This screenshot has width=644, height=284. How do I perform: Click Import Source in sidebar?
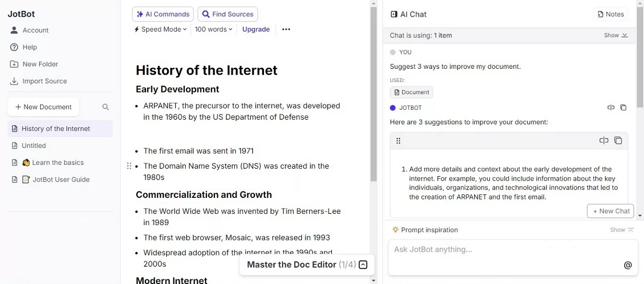(x=39, y=81)
